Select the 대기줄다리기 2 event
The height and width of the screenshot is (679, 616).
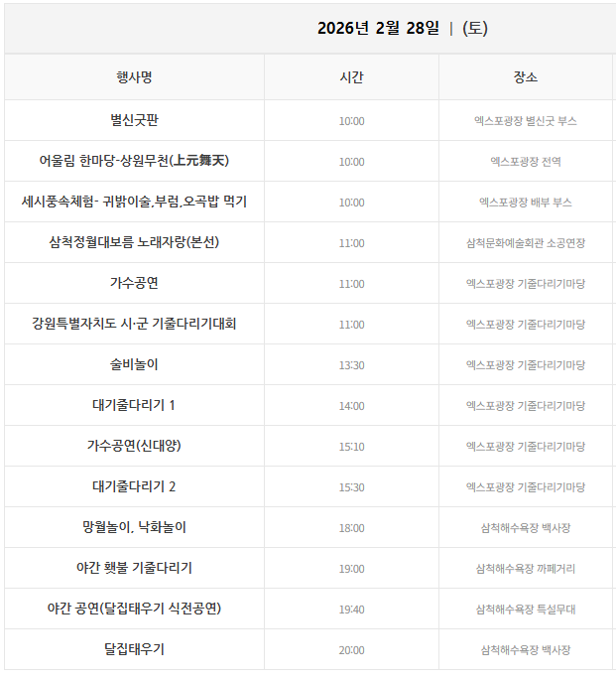(134, 486)
